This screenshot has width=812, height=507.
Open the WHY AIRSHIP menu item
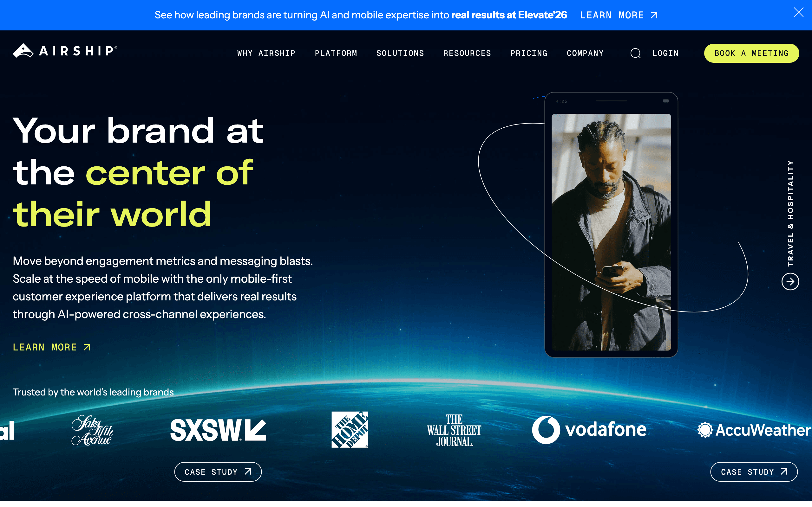[265, 53]
